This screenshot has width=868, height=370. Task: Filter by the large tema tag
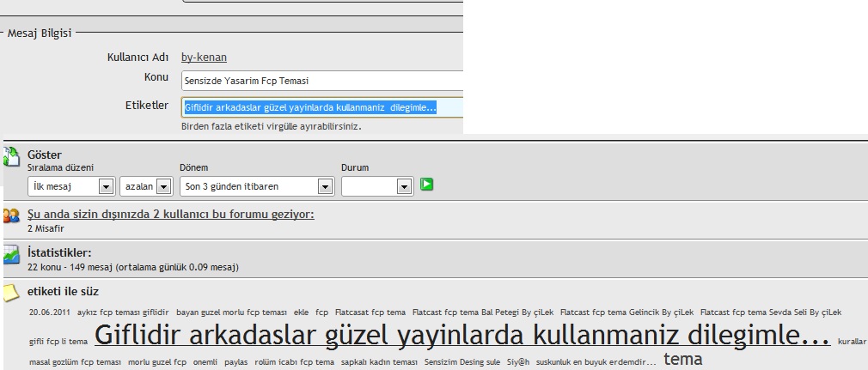click(x=683, y=359)
